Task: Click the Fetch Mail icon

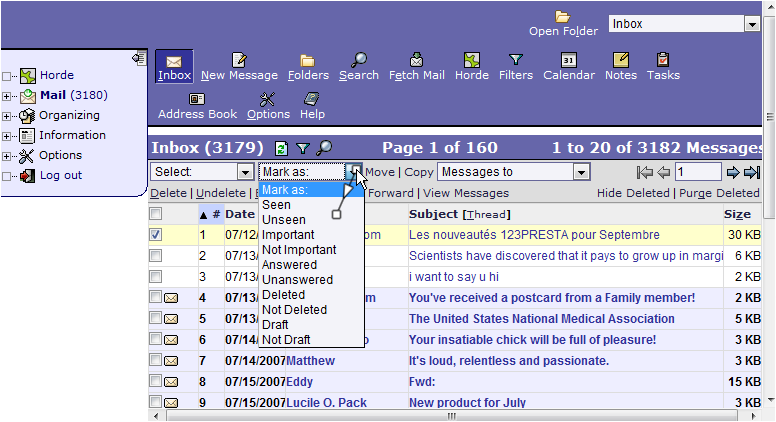Action: point(417,61)
